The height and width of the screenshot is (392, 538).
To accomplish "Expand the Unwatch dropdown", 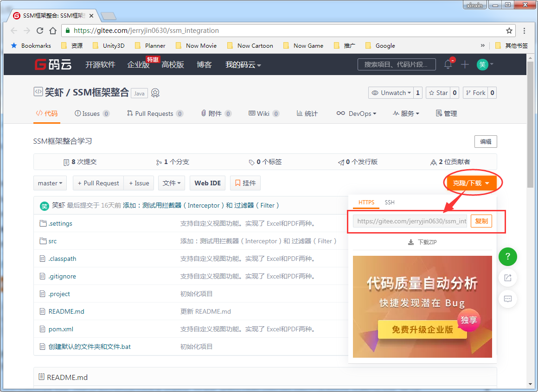I will click(391, 93).
